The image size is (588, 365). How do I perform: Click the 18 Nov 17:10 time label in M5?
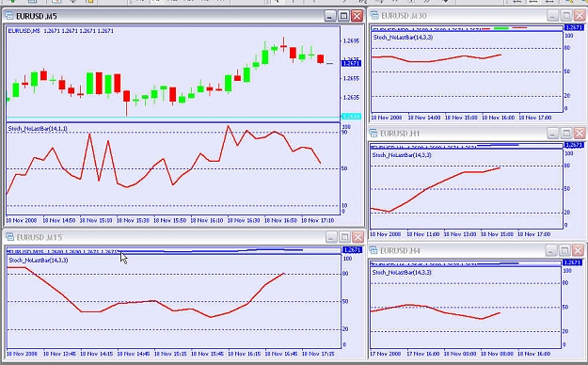pos(318,220)
